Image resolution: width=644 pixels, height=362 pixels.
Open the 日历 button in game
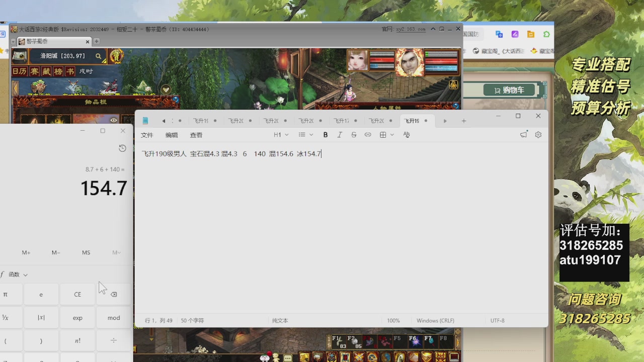(x=20, y=71)
